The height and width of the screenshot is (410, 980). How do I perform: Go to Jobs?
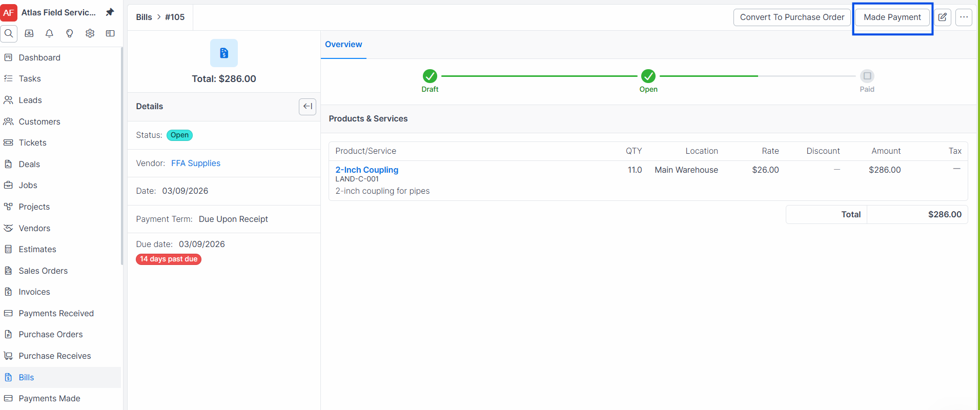(60, 186)
